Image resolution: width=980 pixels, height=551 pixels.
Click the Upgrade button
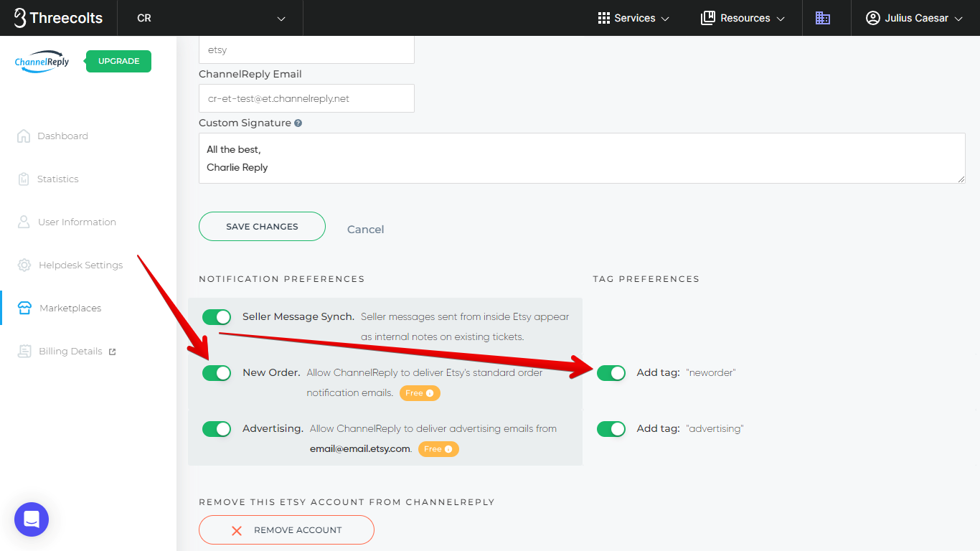point(118,61)
